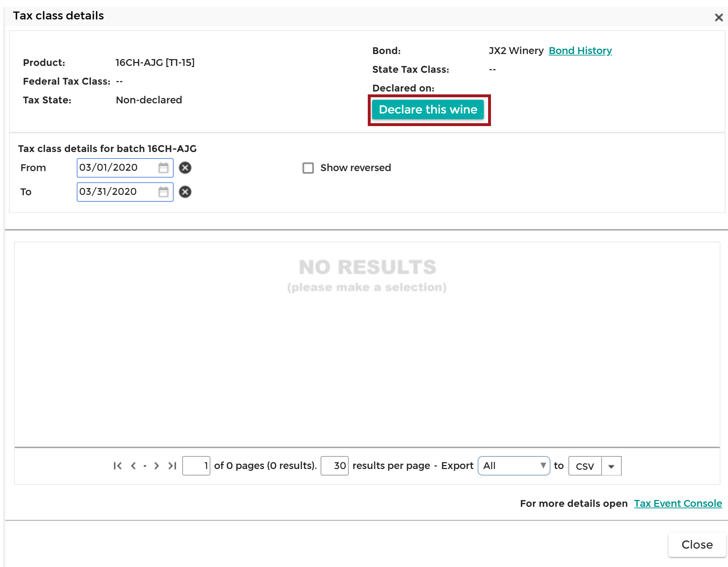Open the Bond History link

[x=580, y=51]
